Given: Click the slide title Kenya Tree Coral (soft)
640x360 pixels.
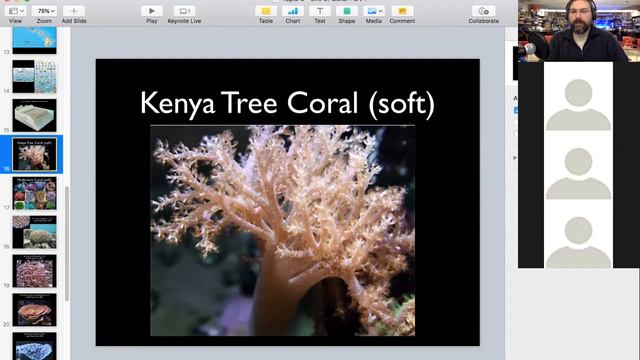Looking at the screenshot, I should (287, 103).
